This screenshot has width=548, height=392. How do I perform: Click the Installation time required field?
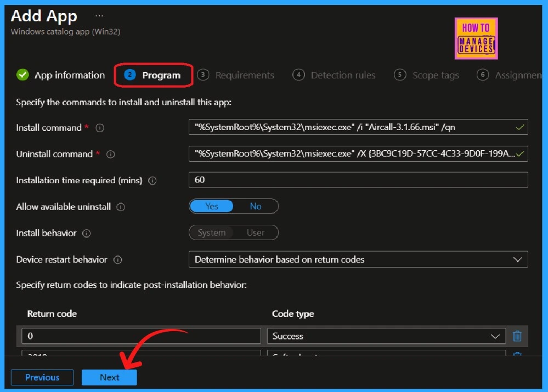click(x=358, y=180)
